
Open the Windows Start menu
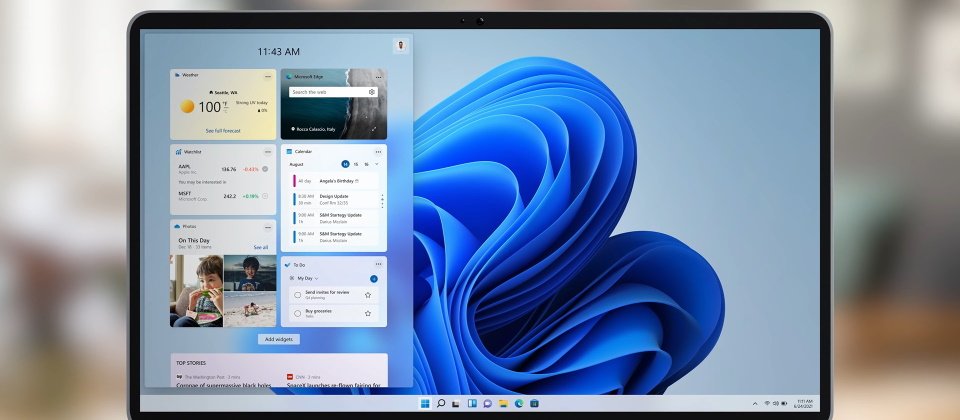[425, 403]
